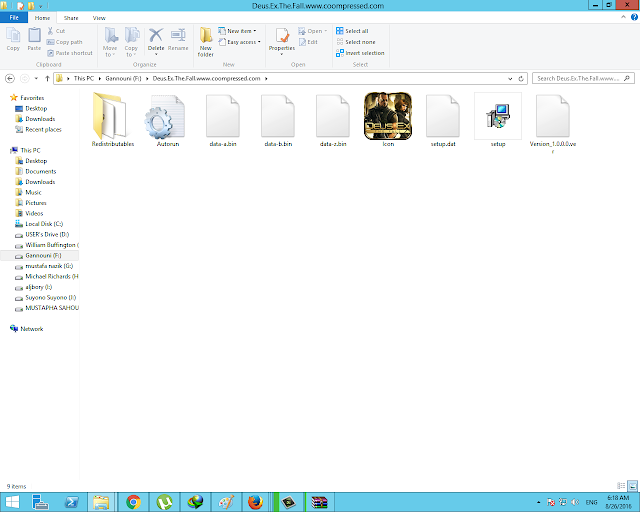Viewport: 640px width, 512px height.
Task: Open WinRAR from the taskbar
Action: pyautogui.click(x=320, y=502)
